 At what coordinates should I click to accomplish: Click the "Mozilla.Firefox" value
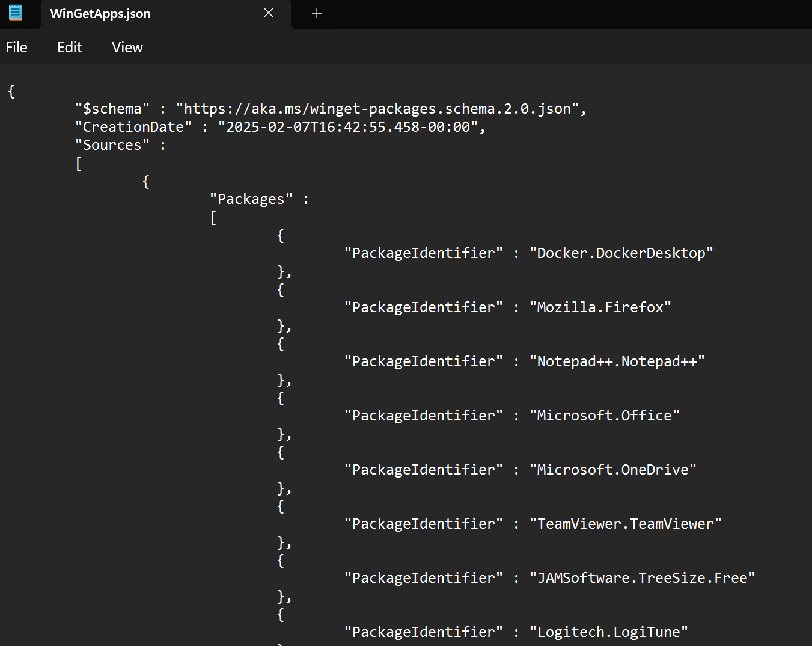pos(600,307)
